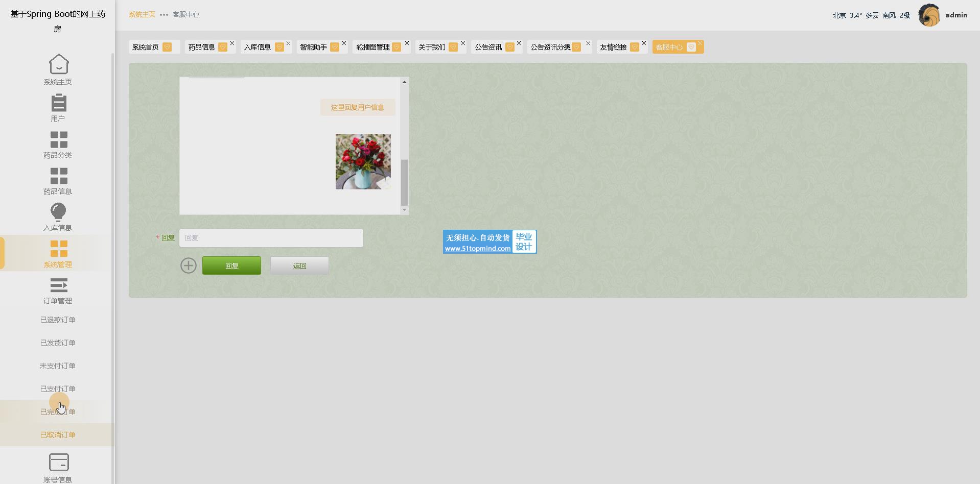
Task: Click the site title 基于Spring Boot的网上药房
Action: coord(58,21)
